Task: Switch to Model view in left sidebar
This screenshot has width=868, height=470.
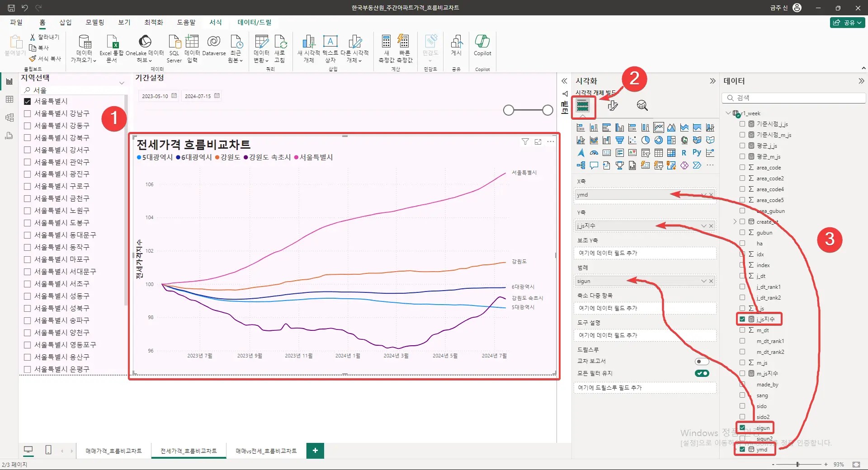Action: click(9, 117)
